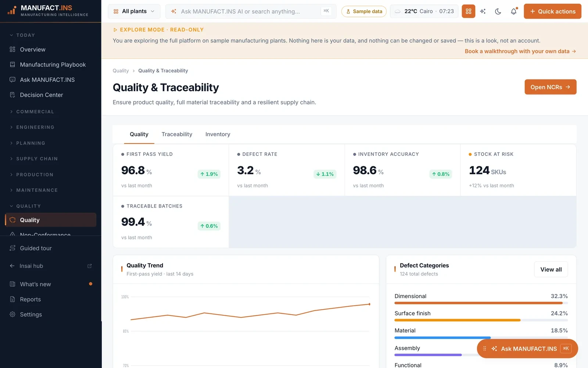Screen dimensions: 588x368
Task: Open the All plants dropdown
Action: tap(134, 11)
